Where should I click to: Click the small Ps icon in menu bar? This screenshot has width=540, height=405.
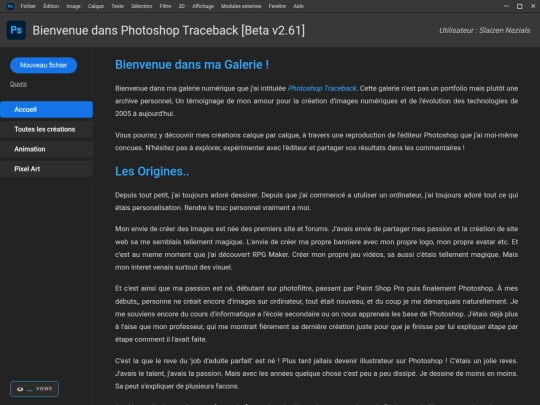(x=10, y=6)
